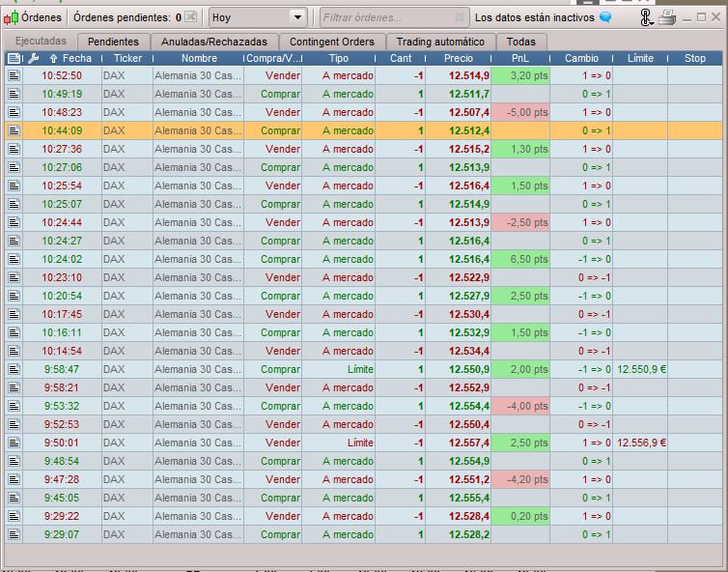Screen dimensions: 728x572
Task: Click the icon left of the printer
Action: (x=648, y=17)
